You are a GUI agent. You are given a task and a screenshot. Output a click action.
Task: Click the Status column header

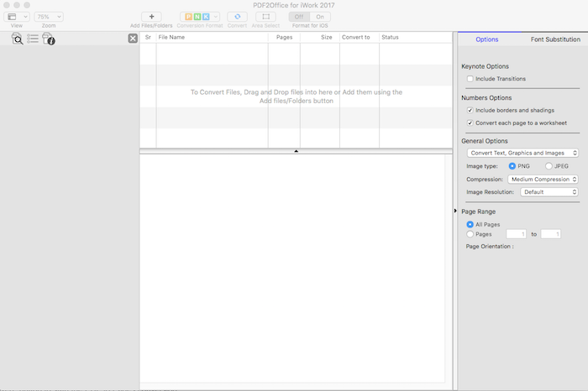pyautogui.click(x=416, y=37)
